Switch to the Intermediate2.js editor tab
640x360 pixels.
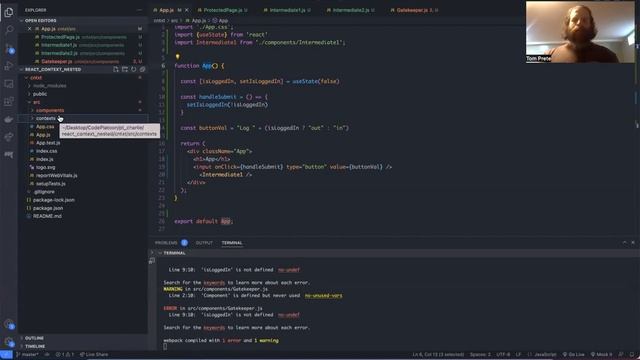pyautogui.click(x=351, y=10)
